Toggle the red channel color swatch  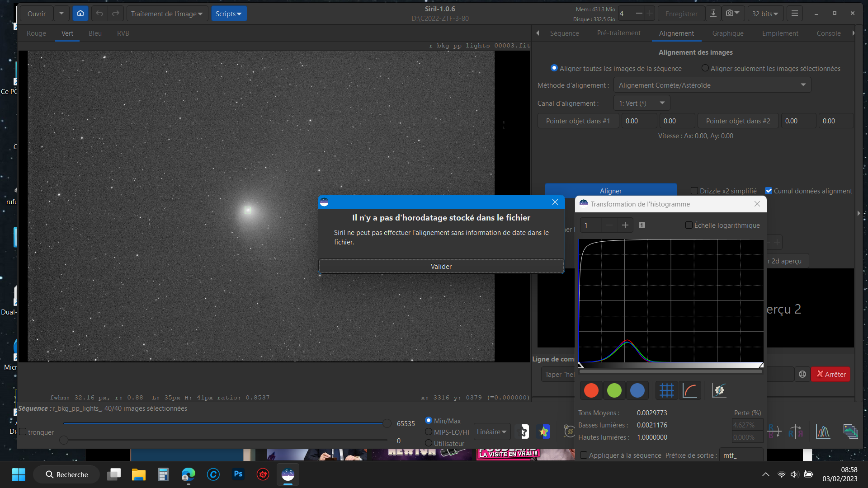click(x=591, y=390)
